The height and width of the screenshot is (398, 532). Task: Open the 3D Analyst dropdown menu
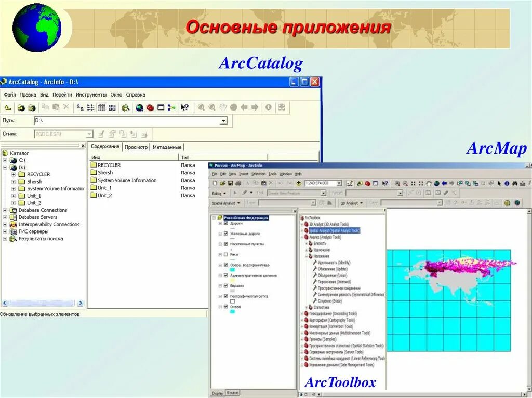click(352, 203)
